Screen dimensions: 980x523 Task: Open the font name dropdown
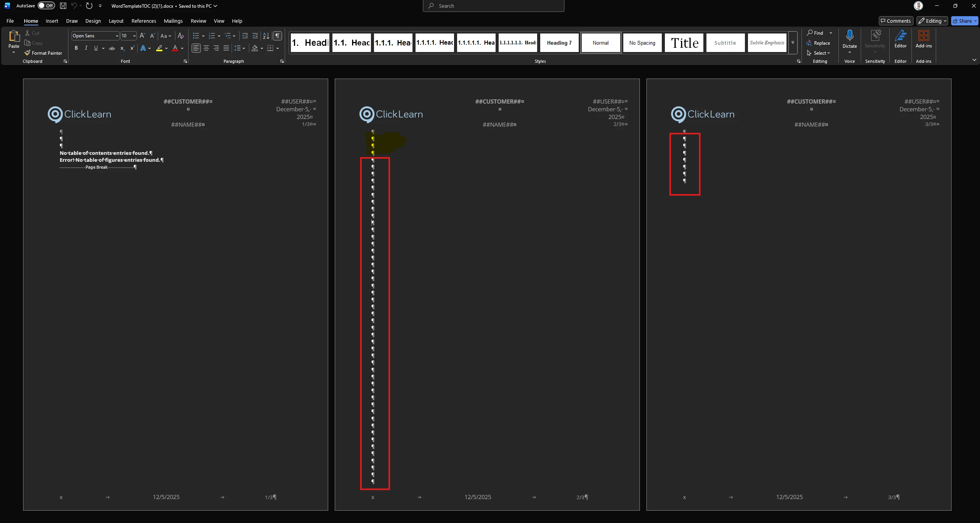tap(117, 36)
